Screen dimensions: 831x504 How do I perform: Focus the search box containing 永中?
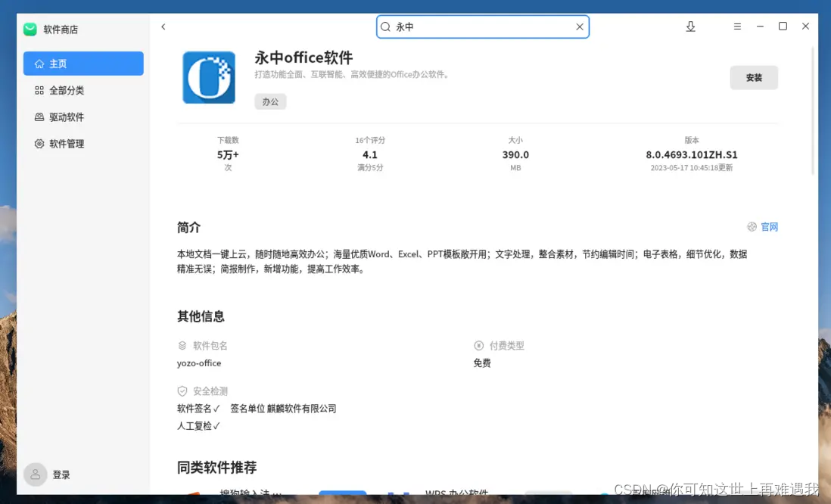click(483, 26)
